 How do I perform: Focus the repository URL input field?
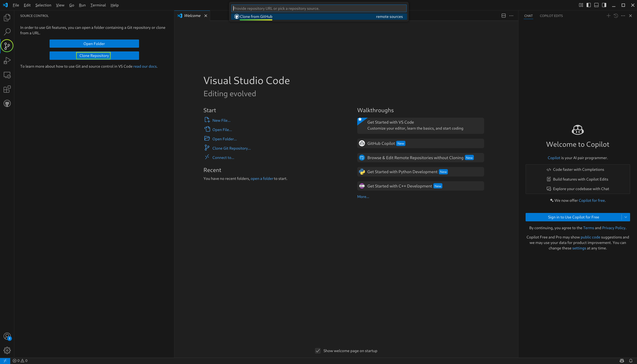[319, 8]
